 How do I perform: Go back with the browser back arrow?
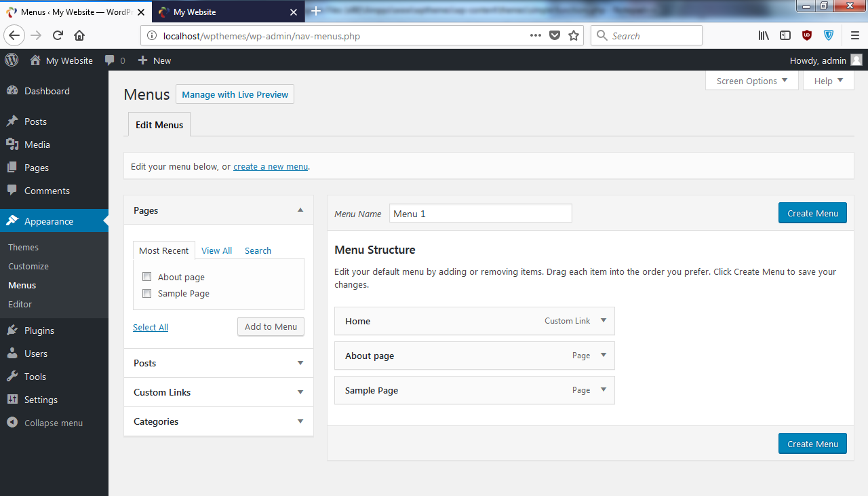[15, 36]
